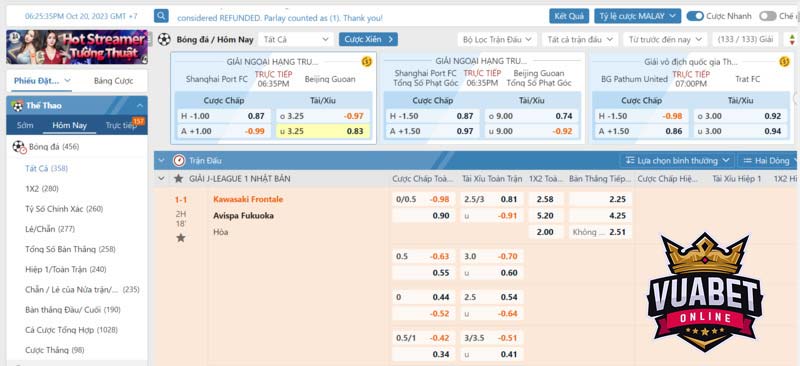The width and height of the screenshot is (800, 366).
Task: Select Tất Cả (358) category
Action: coord(46,168)
